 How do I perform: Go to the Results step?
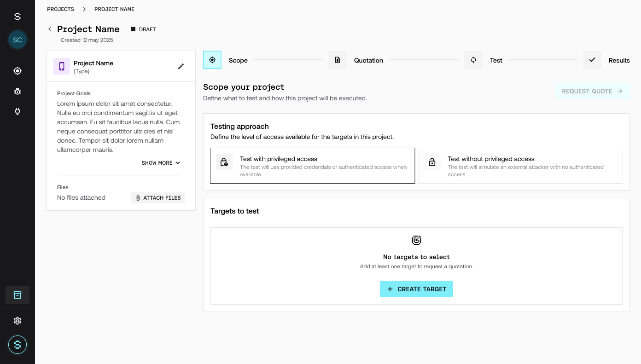point(606,60)
